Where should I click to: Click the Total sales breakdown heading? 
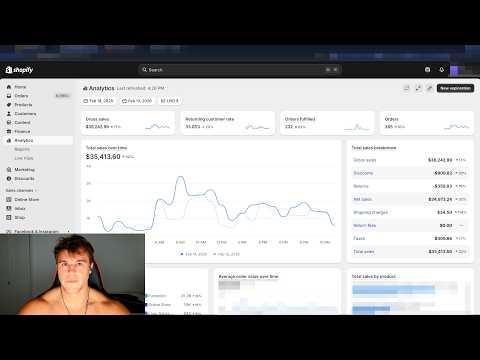pos(374,148)
